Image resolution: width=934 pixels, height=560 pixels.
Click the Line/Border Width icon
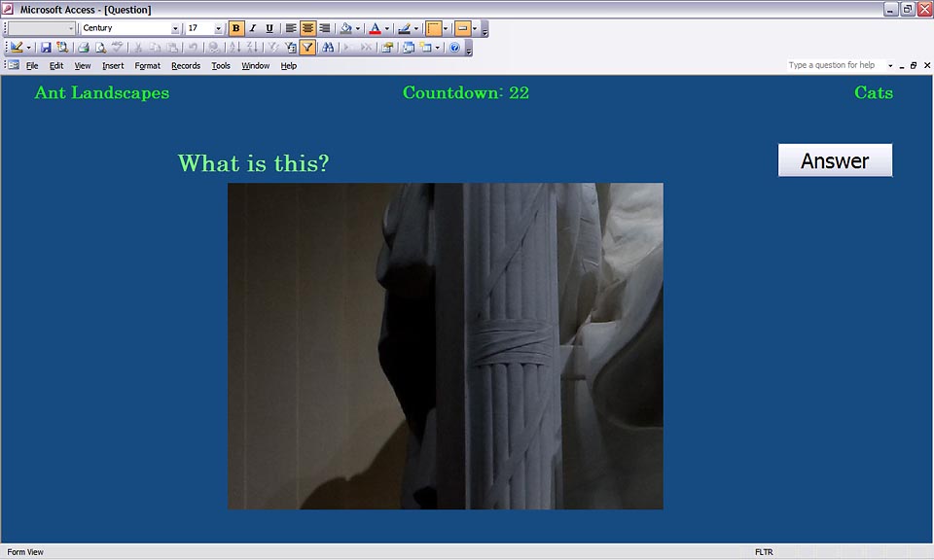pyautogui.click(x=434, y=28)
